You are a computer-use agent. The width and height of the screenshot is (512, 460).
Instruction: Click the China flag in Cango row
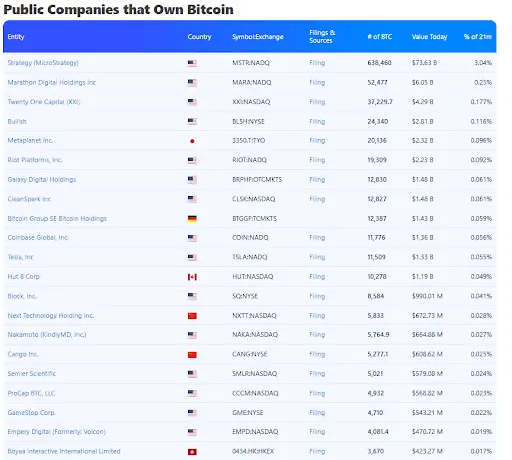[x=192, y=355]
